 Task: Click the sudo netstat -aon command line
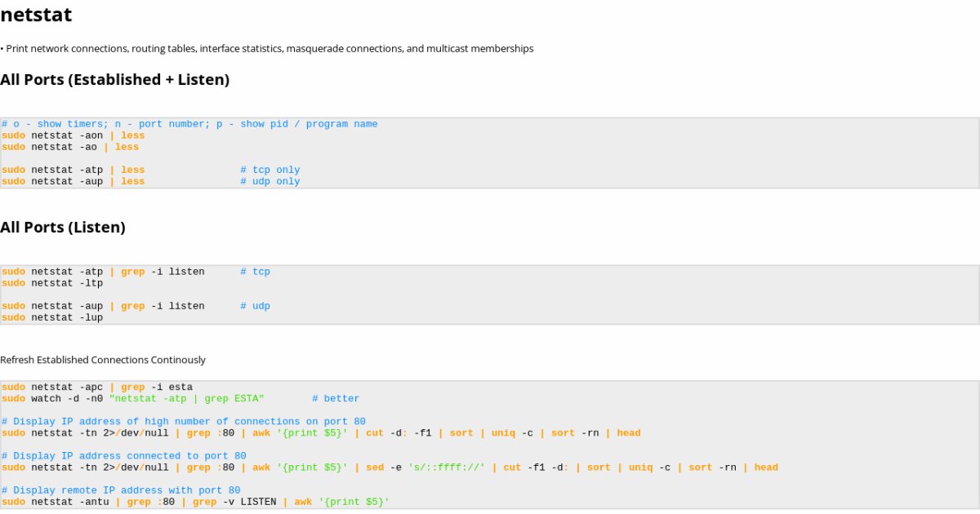[x=73, y=135]
